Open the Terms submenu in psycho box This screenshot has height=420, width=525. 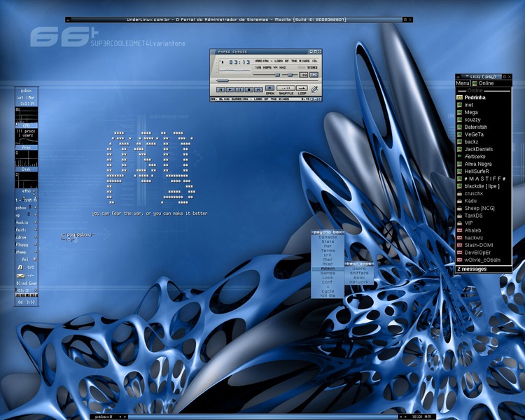pos(328,251)
